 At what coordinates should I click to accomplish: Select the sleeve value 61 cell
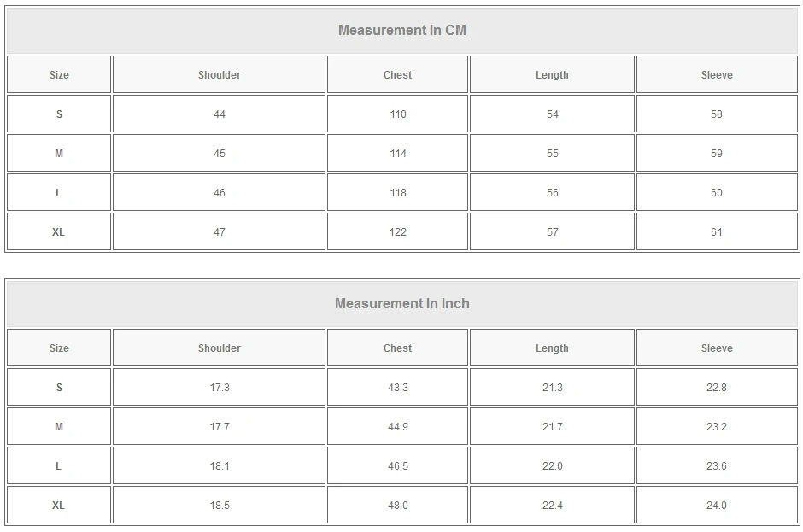[717, 232]
